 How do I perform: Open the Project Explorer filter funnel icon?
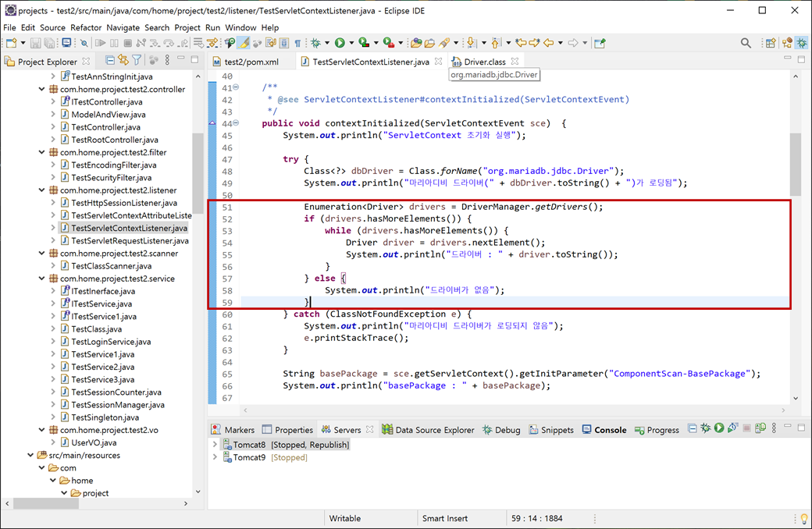coord(137,61)
